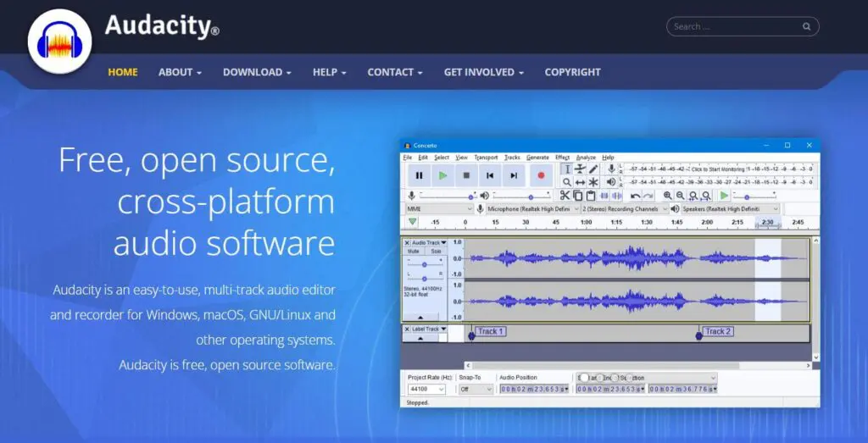Open the Recording Channels dropdown
Image resolution: width=868 pixels, height=443 pixels.
625,209
